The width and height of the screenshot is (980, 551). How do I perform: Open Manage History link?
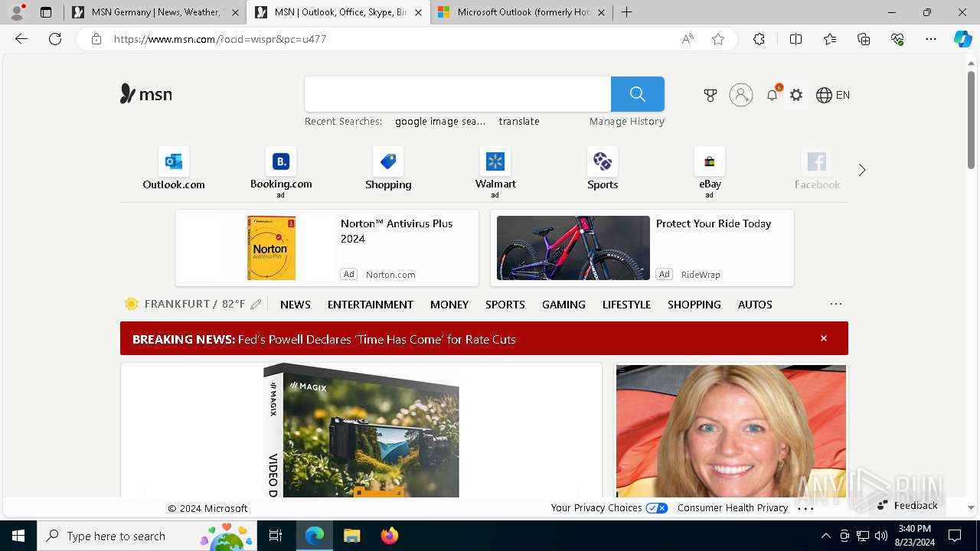tap(627, 121)
